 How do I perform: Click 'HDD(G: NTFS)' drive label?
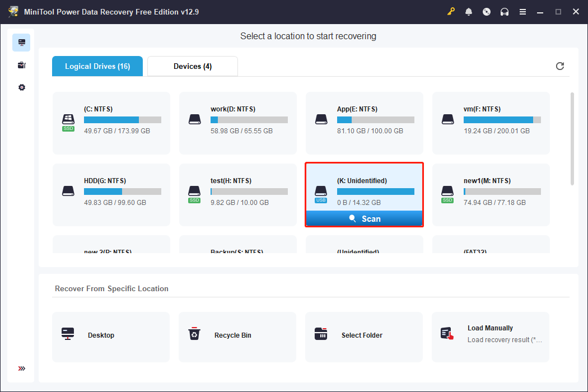click(105, 181)
